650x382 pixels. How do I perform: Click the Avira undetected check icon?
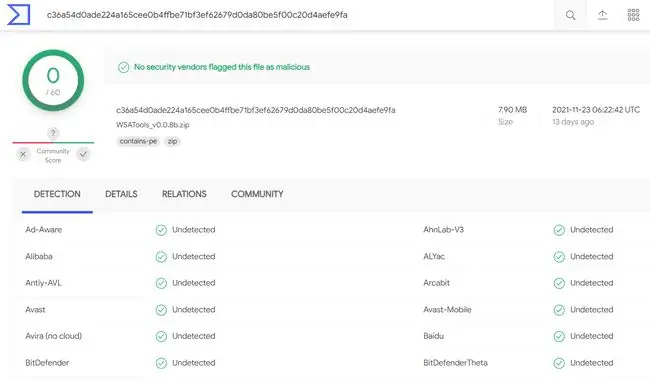pos(161,336)
